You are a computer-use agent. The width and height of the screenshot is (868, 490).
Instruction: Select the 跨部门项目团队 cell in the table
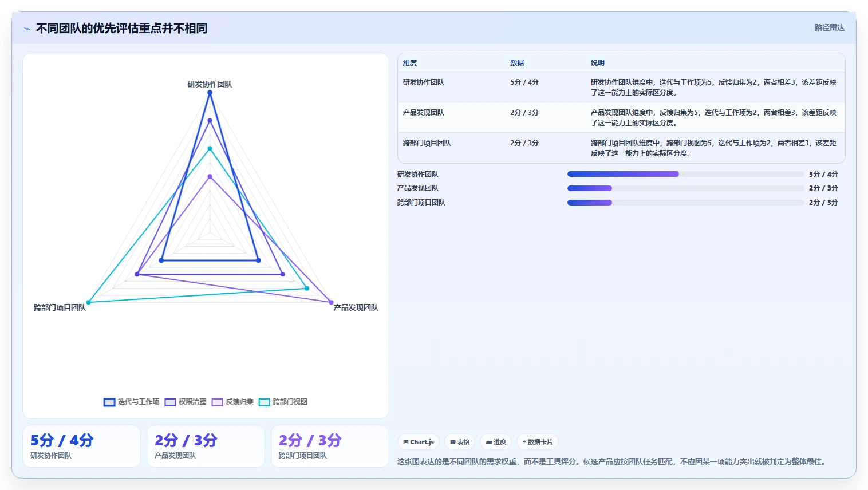click(427, 143)
